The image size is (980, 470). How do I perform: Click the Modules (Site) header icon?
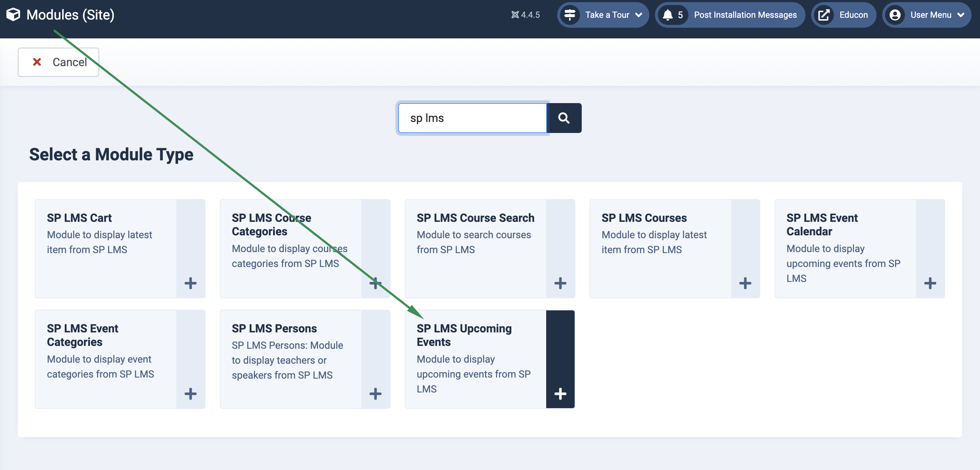12,14
